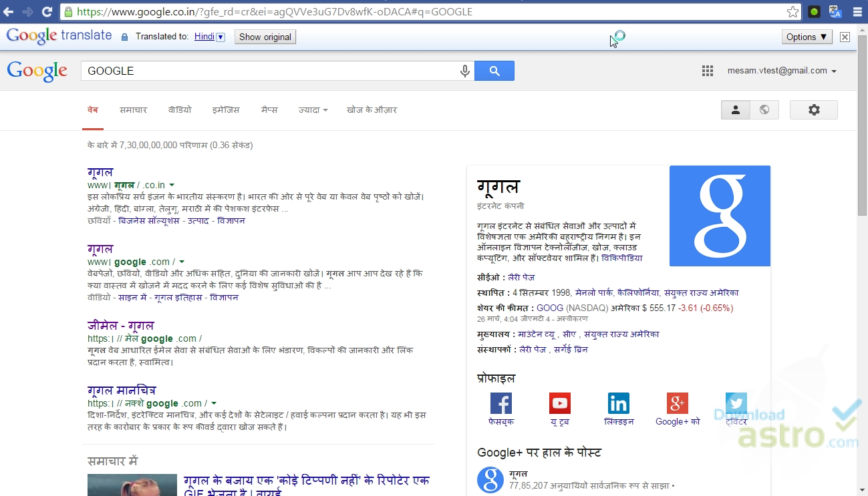Click the गूगल इतिहास sublink

click(x=178, y=298)
